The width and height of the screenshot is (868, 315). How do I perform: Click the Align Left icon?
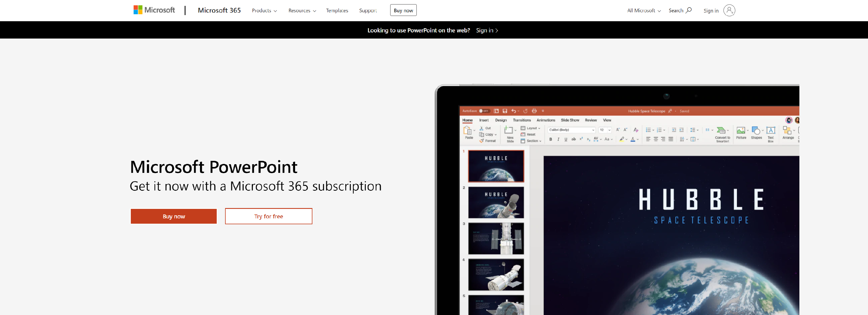pos(648,139)
